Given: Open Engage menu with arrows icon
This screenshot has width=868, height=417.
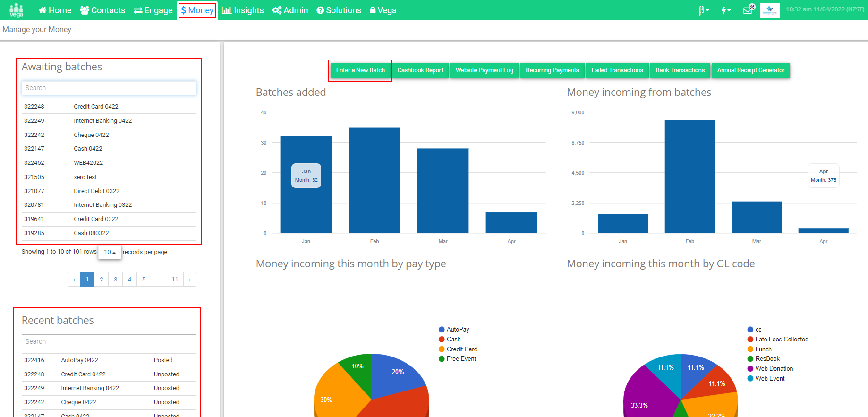Looking at the screenshot, I should click(x=153, y=10).
